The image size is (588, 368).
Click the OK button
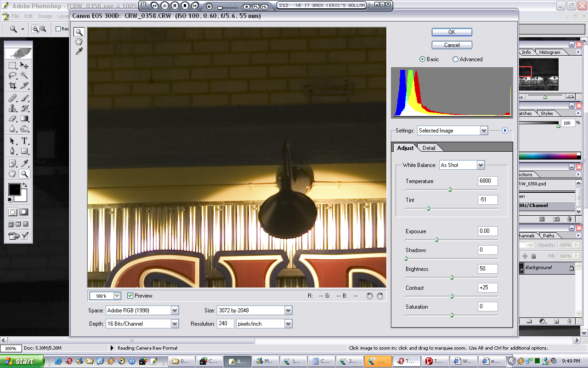452,32
